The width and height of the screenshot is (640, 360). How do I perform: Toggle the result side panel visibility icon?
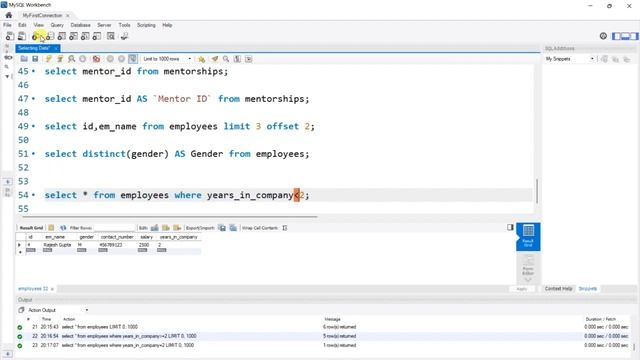pos(510,227)
